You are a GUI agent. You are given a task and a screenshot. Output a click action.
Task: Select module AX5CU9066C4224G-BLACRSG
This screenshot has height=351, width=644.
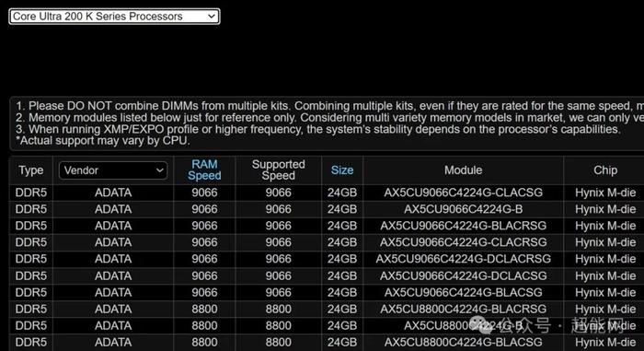click(x=464, y=226)
